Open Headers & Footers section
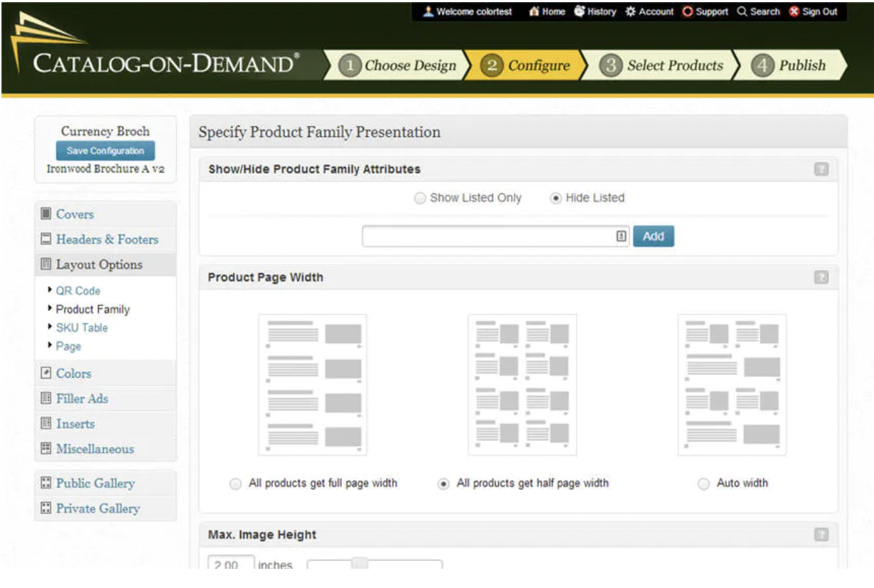 click(x=105, y=239)
